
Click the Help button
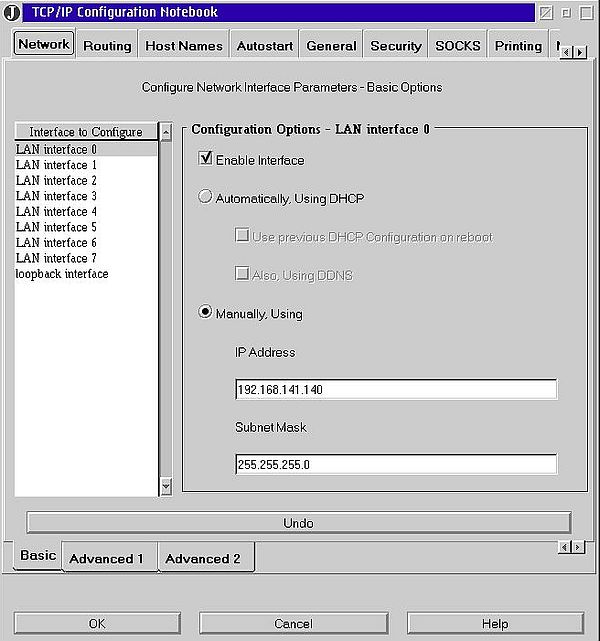[494, 623]
